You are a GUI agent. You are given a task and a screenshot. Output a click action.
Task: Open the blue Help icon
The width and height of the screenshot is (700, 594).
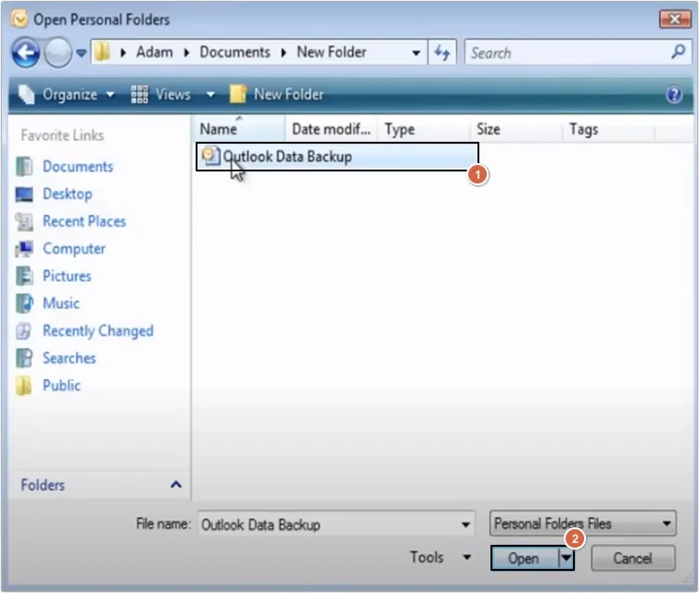(674, 95)
